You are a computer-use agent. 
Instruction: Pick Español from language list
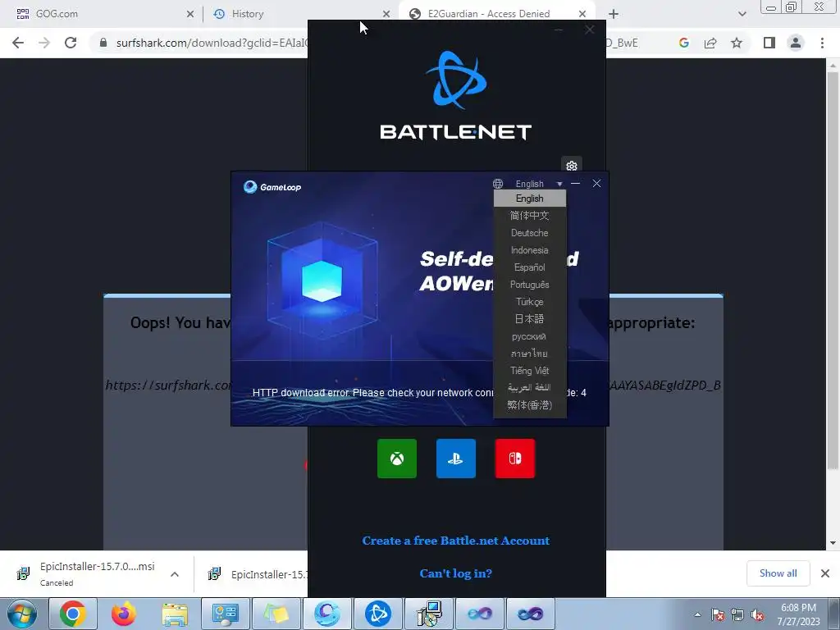[x=529, y=267]
